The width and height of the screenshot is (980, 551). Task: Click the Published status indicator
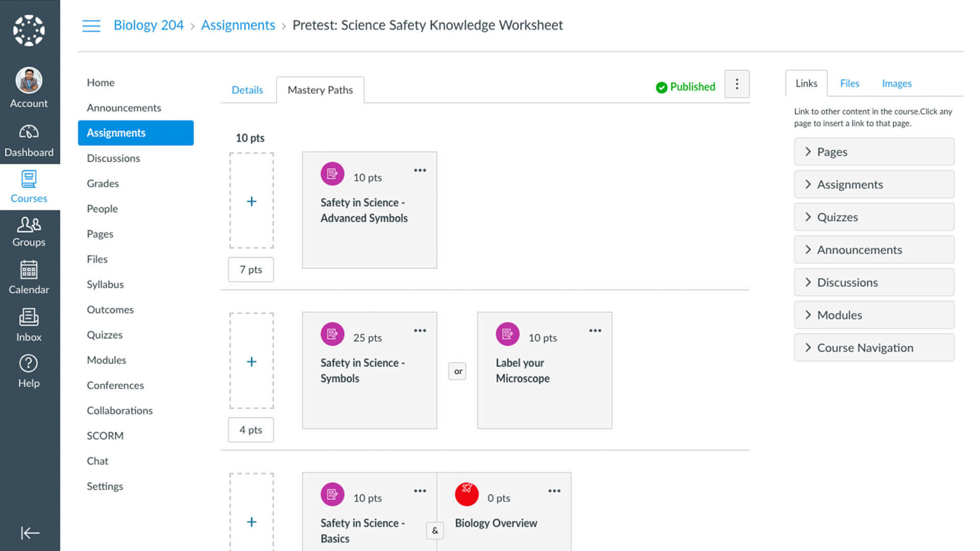point(685,87)
